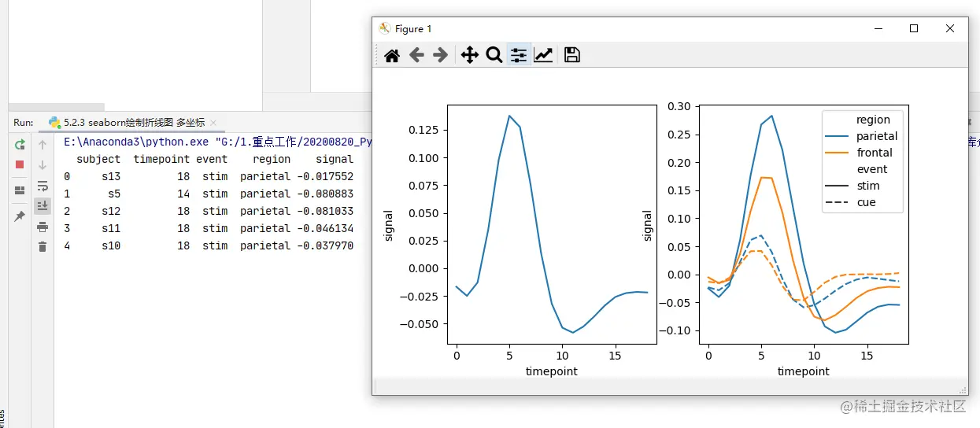Activate the Zoom to rectangle tool

tap(494, 55)
